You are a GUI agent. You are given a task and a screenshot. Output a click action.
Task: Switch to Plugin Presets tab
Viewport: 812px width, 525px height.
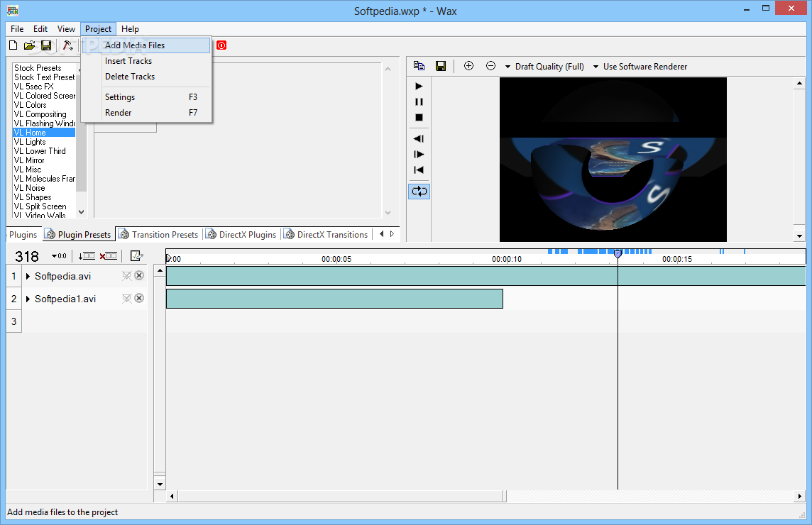click(78, 235)
